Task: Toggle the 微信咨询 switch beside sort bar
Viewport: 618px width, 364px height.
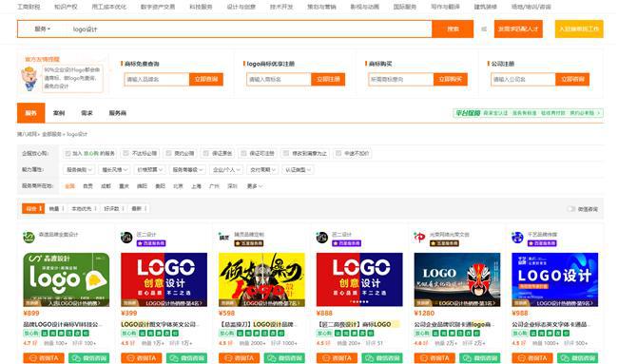Action: click(571, 209)
